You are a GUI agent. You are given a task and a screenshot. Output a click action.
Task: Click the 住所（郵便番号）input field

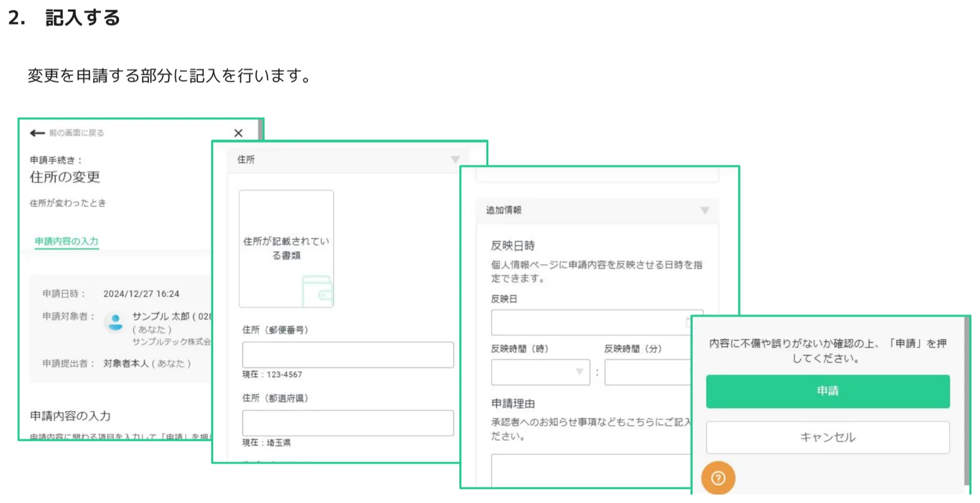tap(348, 355)
